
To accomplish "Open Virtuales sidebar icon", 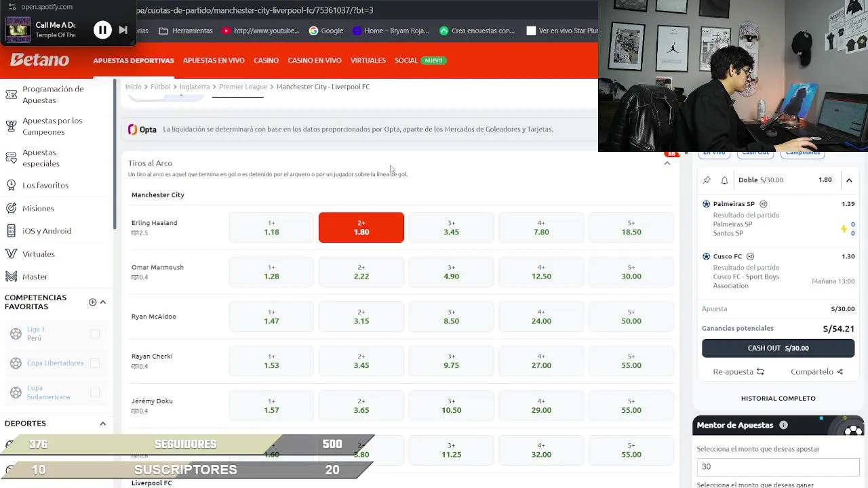I will click(x=11, y=253).
